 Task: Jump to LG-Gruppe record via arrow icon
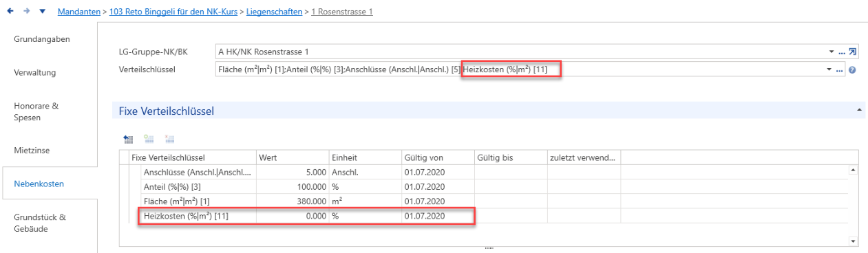(852, 52)
